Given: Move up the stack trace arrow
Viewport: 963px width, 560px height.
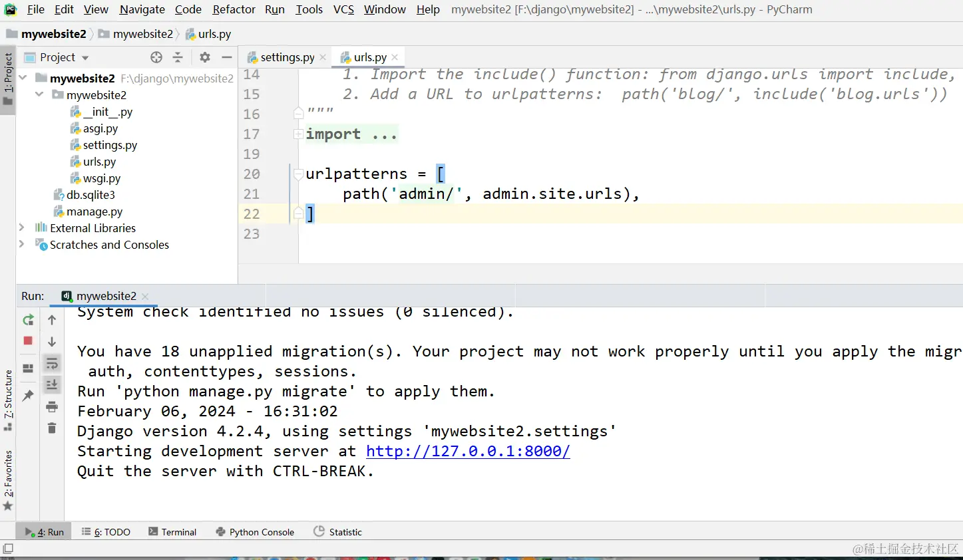Looking at the screenshot, I should pos(52,320).
